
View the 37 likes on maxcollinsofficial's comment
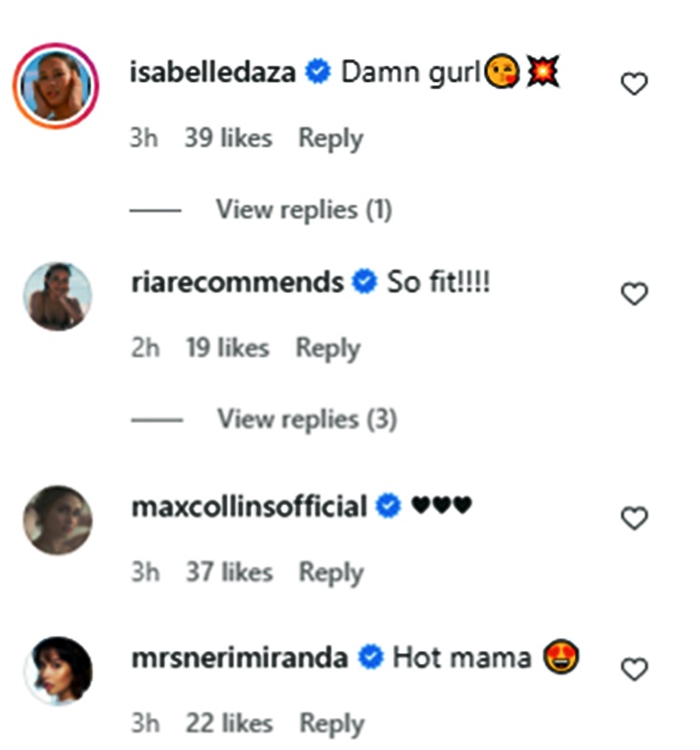tap(229, 573)
